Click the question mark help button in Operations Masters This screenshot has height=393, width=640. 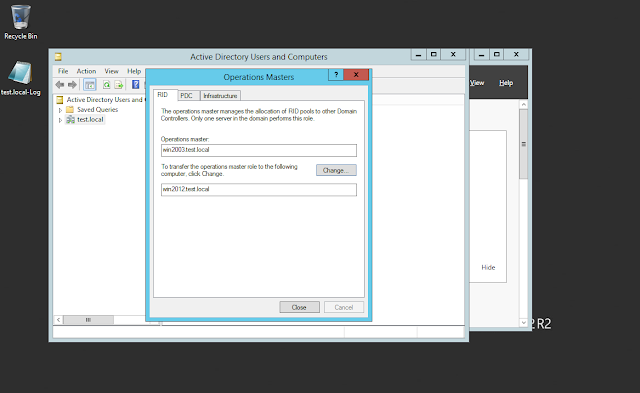336,74
